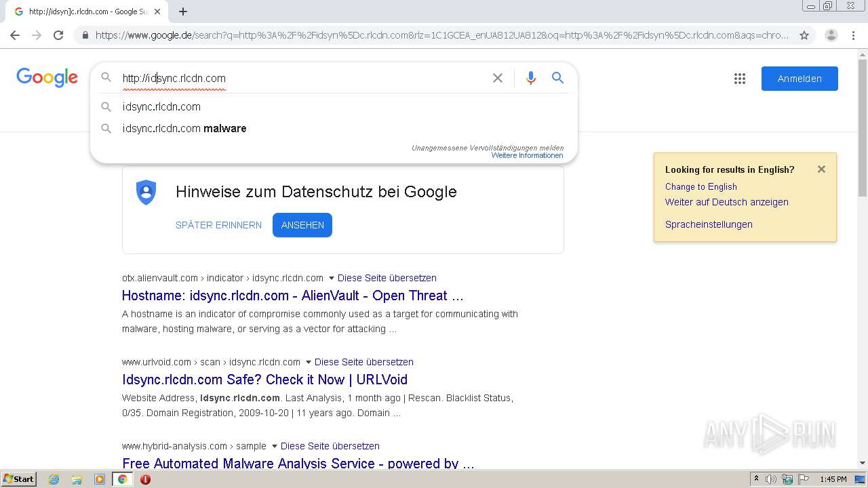Screen dimensions: 868x488
Task: Launch Internet Explorer from taskbar
Action: 54,479
